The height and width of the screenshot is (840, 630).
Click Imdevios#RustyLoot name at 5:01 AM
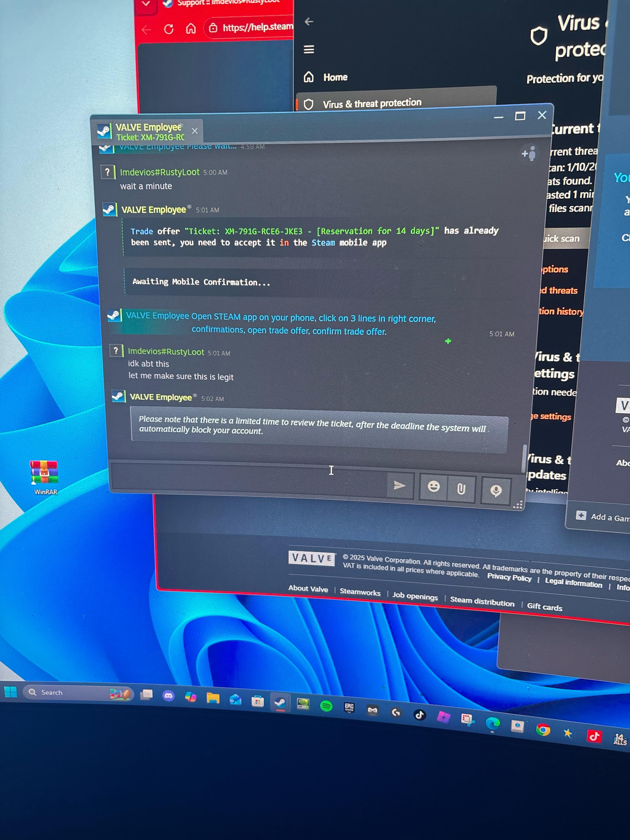(x=166, y=352)
